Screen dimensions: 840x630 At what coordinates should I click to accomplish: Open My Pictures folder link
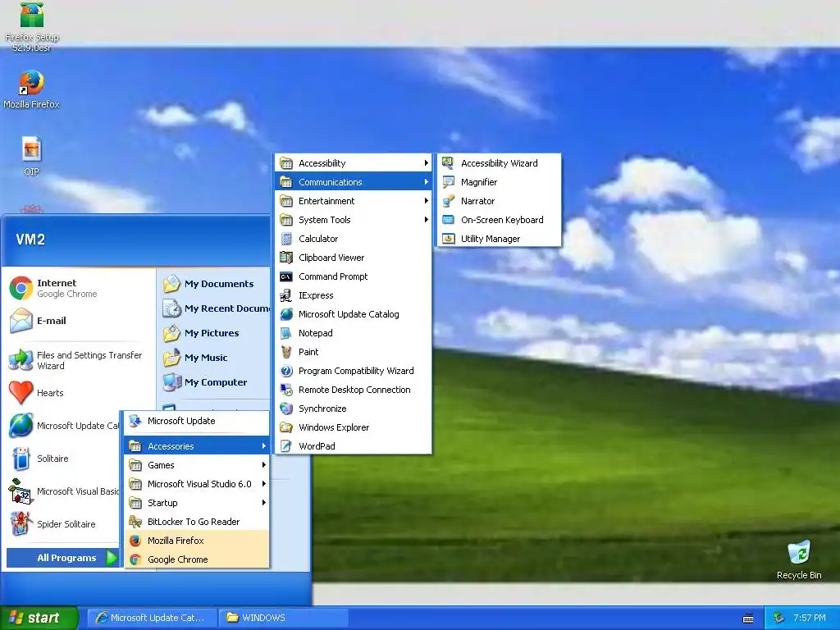(x=216, y=333)
